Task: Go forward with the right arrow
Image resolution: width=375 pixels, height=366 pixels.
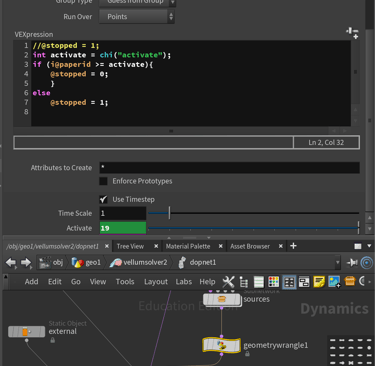Action: click(x=26, y=263)
